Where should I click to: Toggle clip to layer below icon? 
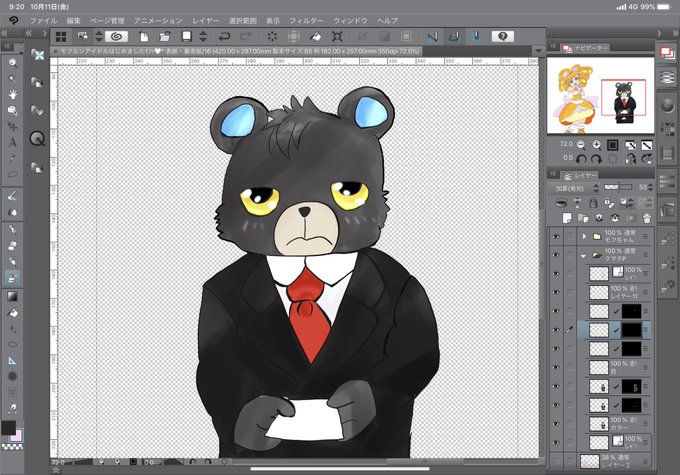click(561, 203)
